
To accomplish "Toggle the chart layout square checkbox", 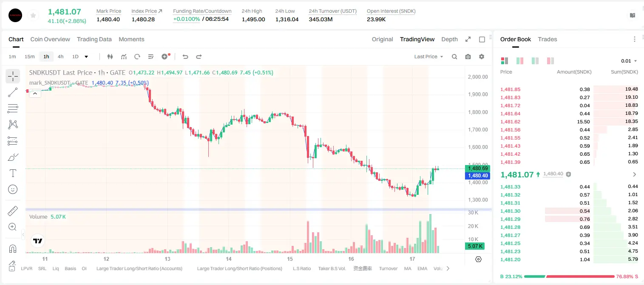I will click(482, 39).
